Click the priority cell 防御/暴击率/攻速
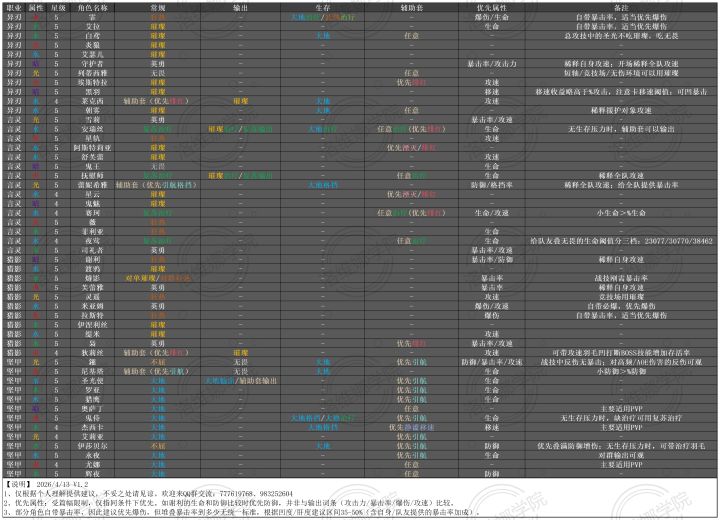This screenshot has height=520, width=720. pyautogui.click(x=492, y=362)
